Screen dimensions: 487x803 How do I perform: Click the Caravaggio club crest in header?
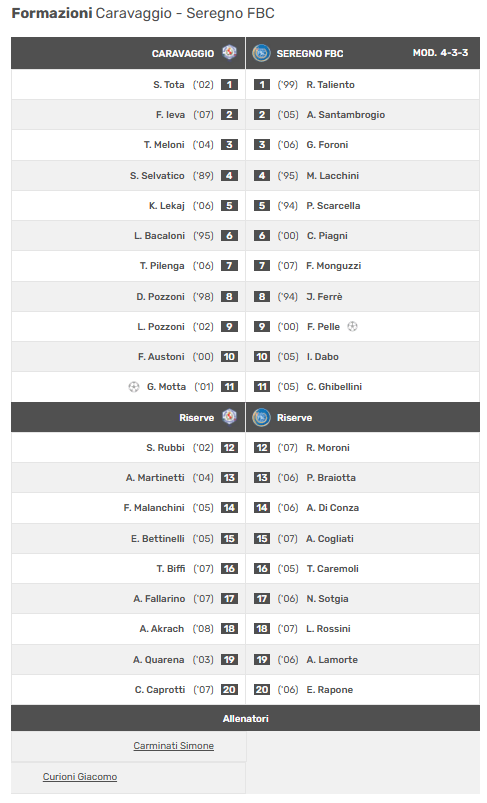(x=229, y=53)
